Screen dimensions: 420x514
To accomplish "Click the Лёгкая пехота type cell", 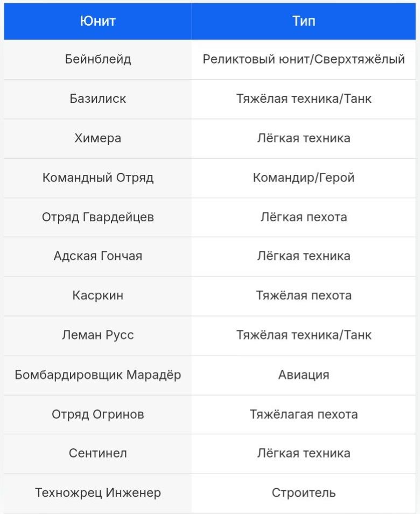I will coord(304,217).
